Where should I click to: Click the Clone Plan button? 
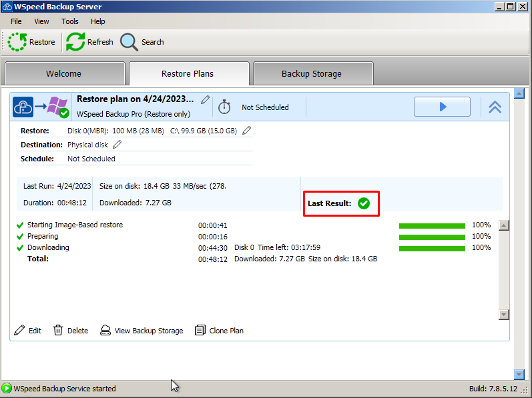pos(219,330)
